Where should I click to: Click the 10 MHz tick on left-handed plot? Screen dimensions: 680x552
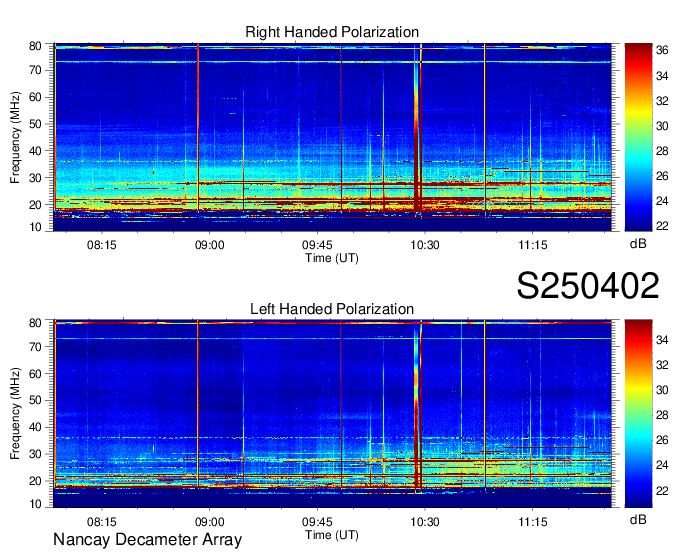(35, 504)
